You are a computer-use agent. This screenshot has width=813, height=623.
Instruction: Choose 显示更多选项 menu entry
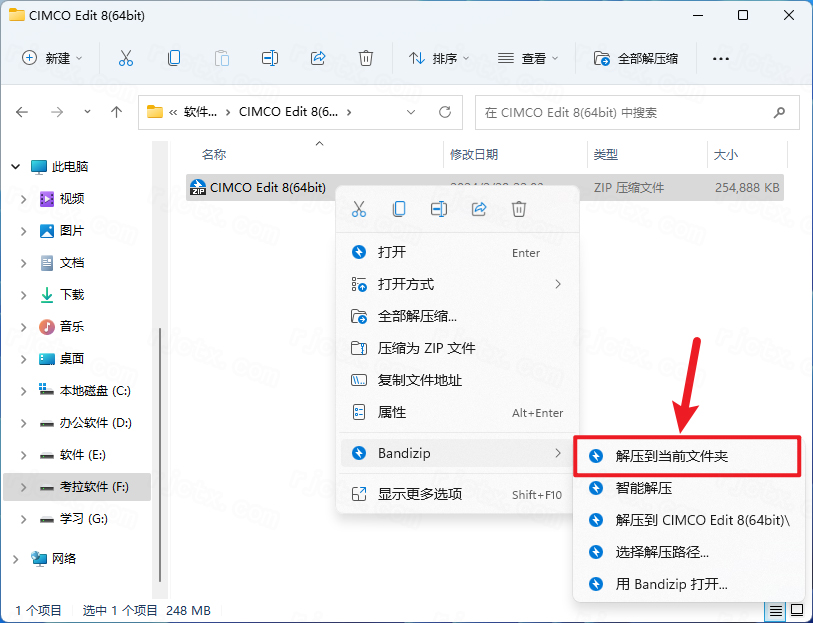pos(457,494)
